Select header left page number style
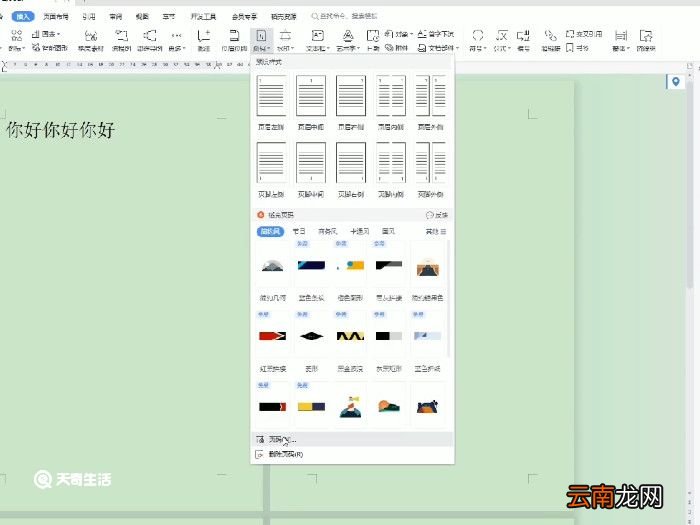The height and width of the screenshot is (525, 700). click(271, 102)
